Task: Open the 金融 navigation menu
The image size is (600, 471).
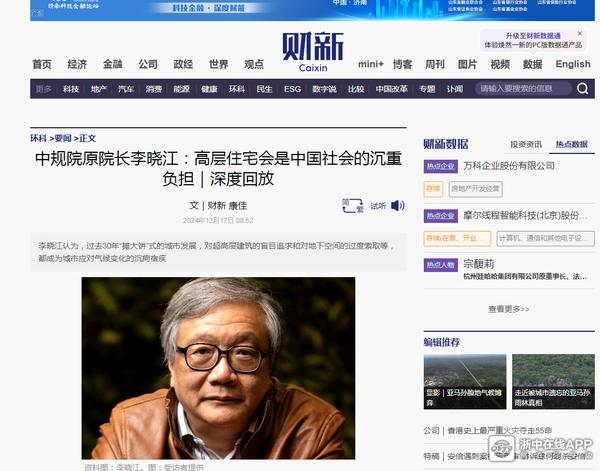Action: 112,64
